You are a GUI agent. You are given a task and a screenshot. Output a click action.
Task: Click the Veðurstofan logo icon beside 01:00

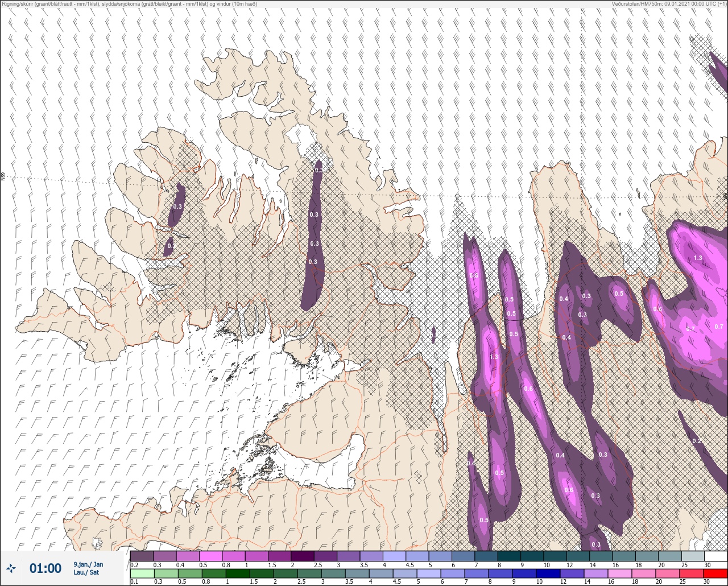(11, 568)
